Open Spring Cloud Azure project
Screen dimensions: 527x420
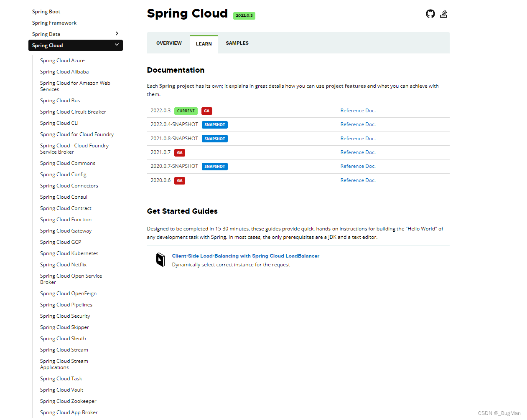point(62,61)
